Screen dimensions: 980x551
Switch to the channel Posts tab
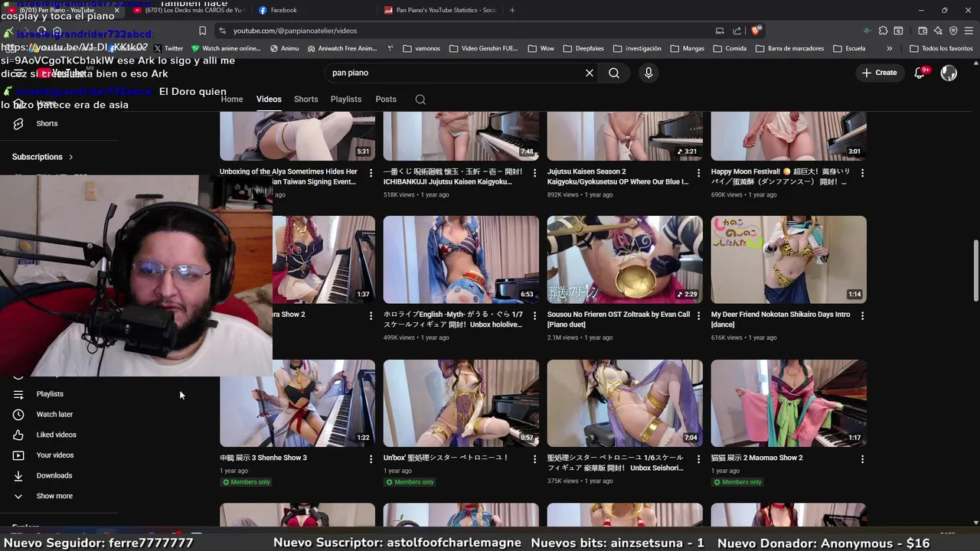click(386, 99)
